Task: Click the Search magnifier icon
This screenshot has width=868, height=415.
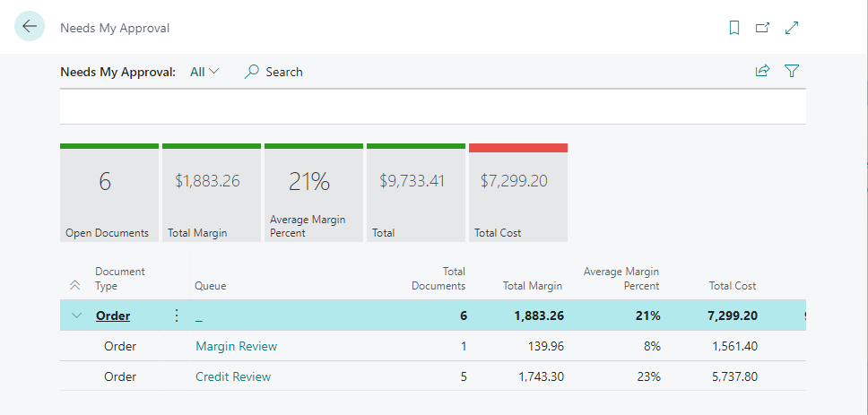Action: point(252,72)
